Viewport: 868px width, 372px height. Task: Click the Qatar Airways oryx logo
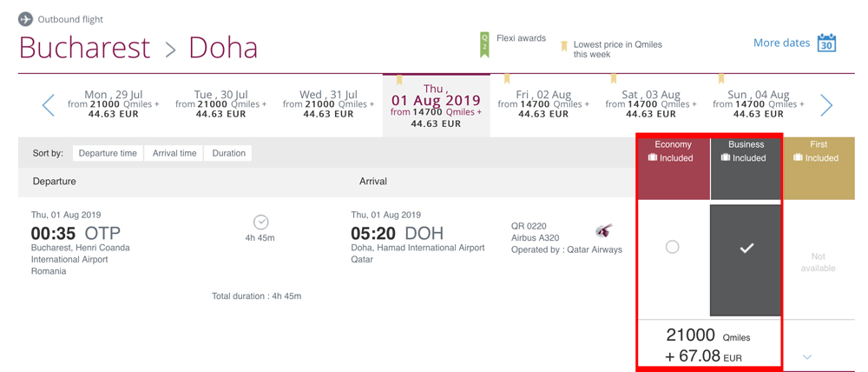click(604, 230)
